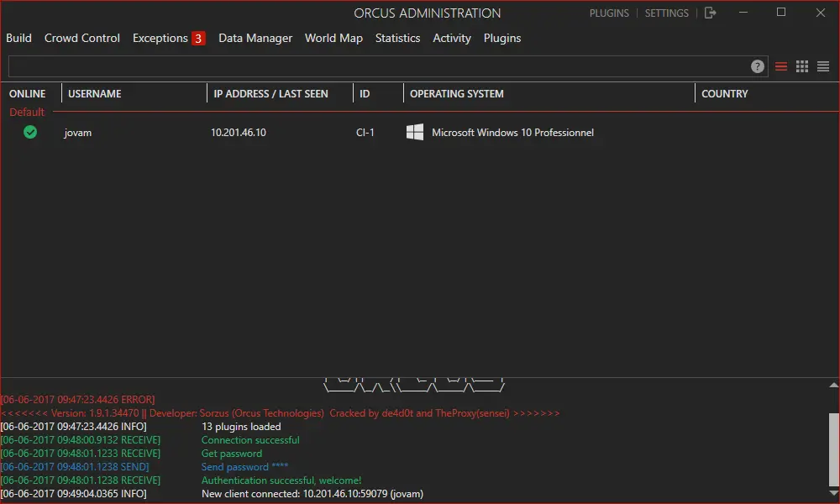
Task: Sort by the OPERATING SYSTEM column
Action: (457, 93)
